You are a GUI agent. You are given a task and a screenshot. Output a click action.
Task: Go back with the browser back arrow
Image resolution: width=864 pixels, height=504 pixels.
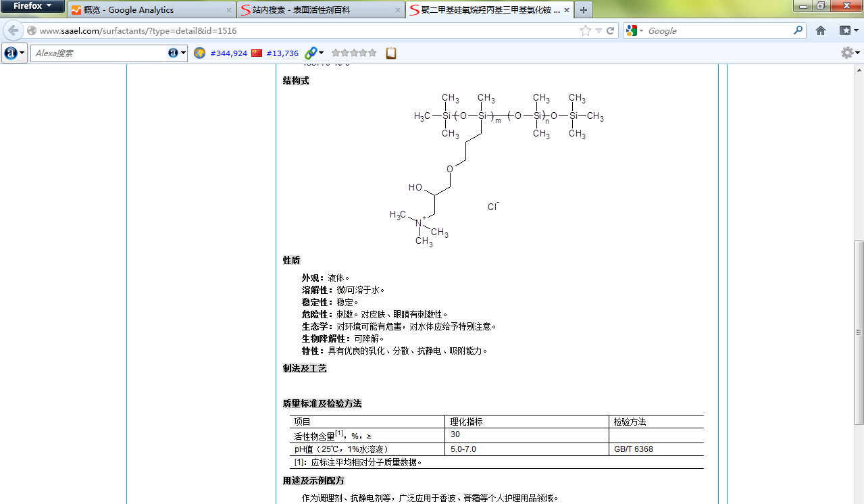14,31
